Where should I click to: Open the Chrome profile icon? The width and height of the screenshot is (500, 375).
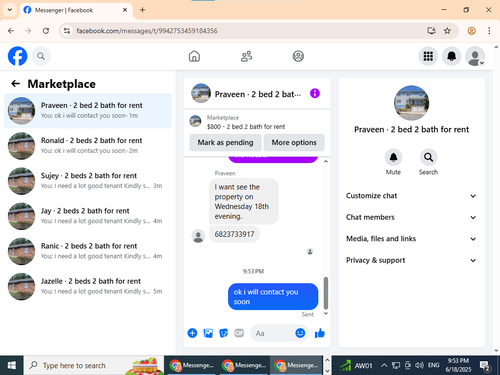(x=471, y=31)
